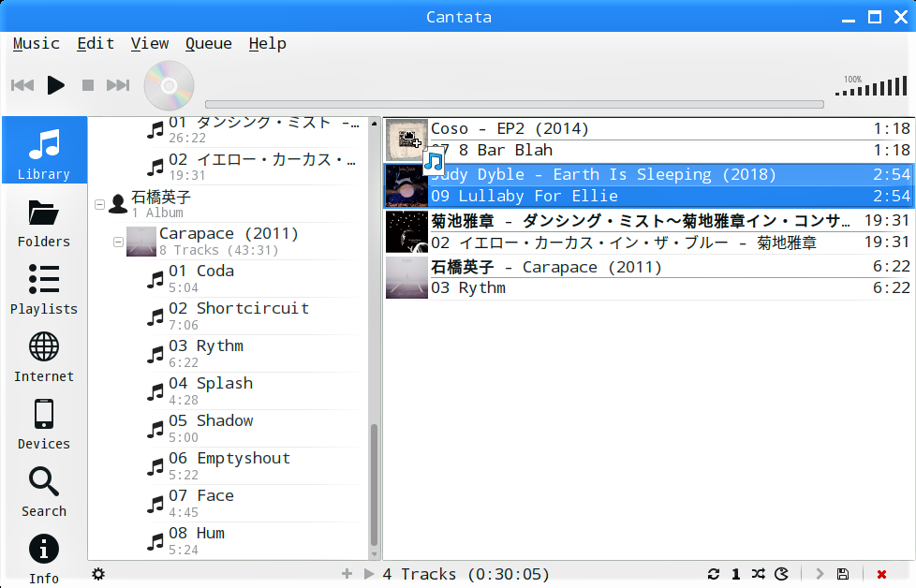Toggle single track mode

click(736, 574)
